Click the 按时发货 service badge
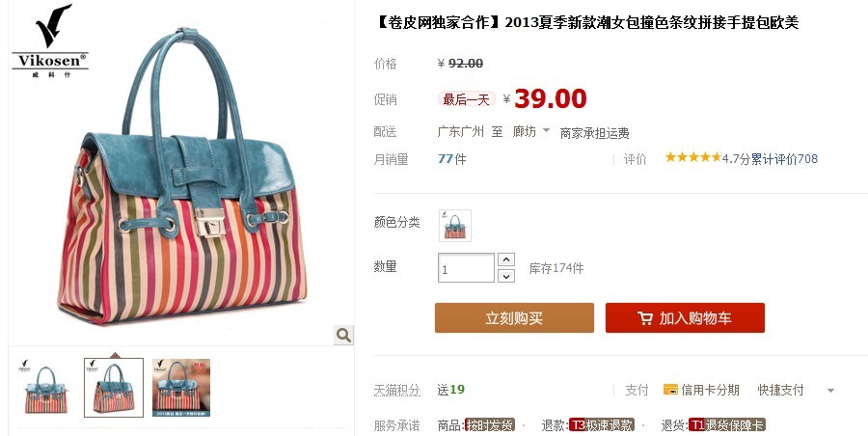The height and width of the screenshot is (436, 868). 490,425
